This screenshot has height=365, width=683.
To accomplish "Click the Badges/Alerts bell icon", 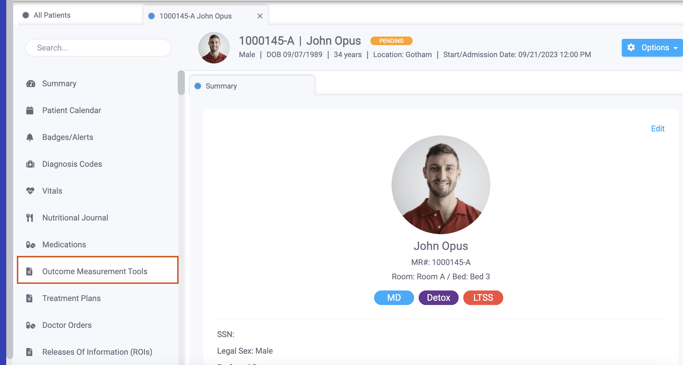I will [30, 137].
